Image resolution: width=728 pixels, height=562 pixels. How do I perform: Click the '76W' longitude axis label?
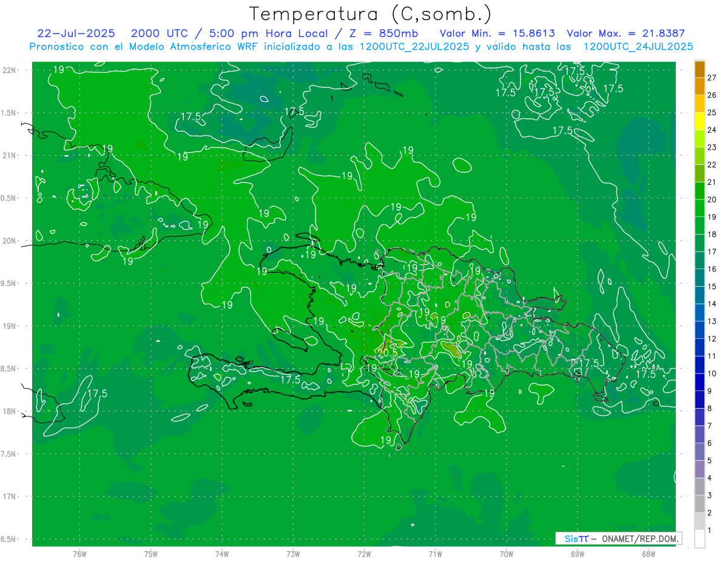79,554
